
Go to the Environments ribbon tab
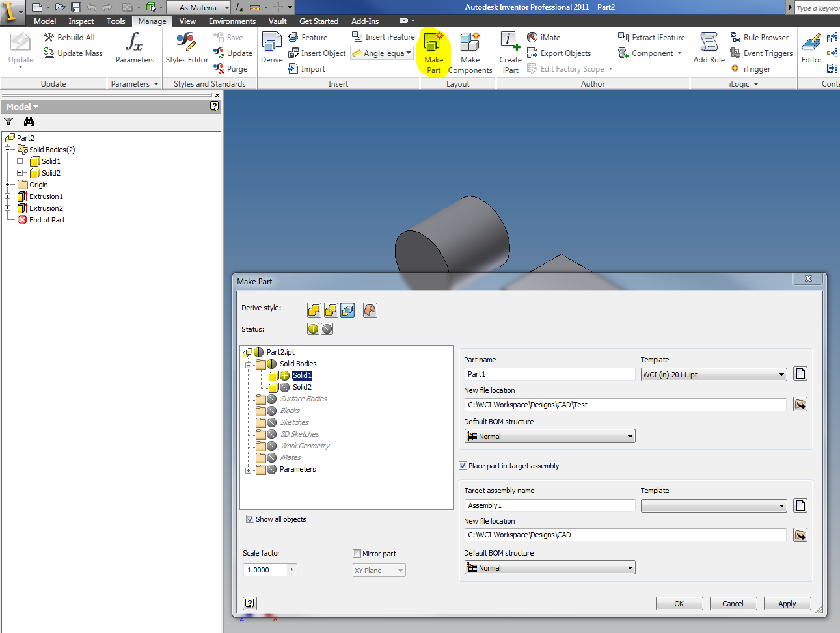(232, 21)
